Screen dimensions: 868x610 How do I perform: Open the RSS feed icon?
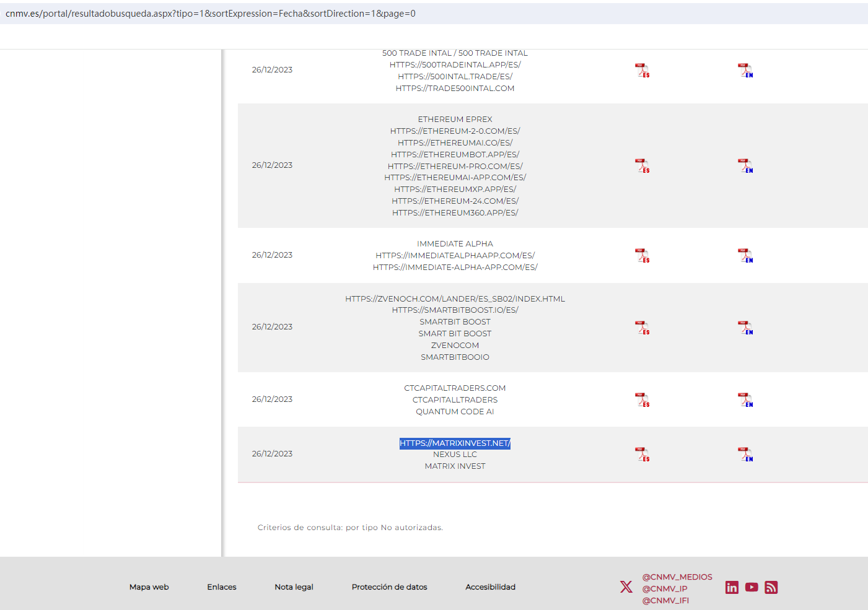pos(771,587)
